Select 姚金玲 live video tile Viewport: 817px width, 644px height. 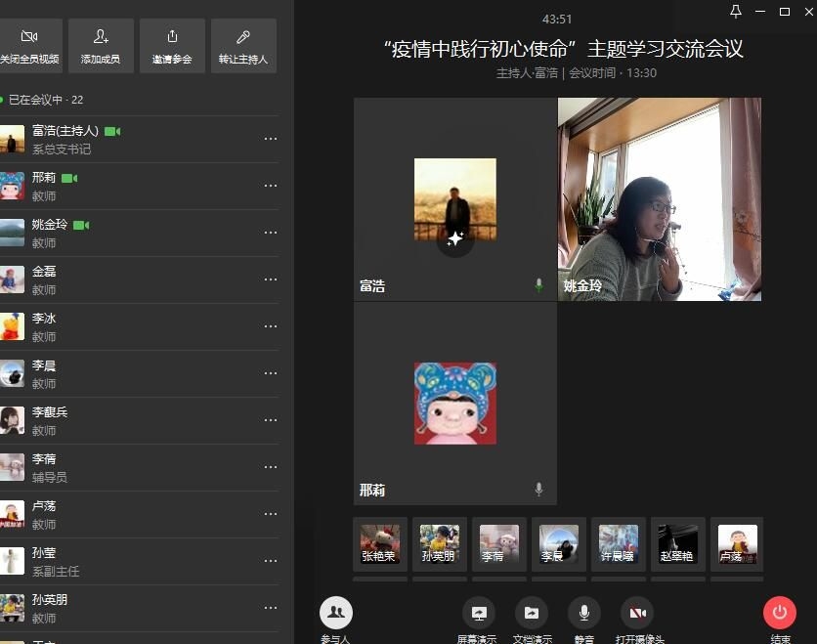click(x=659, y=199)
